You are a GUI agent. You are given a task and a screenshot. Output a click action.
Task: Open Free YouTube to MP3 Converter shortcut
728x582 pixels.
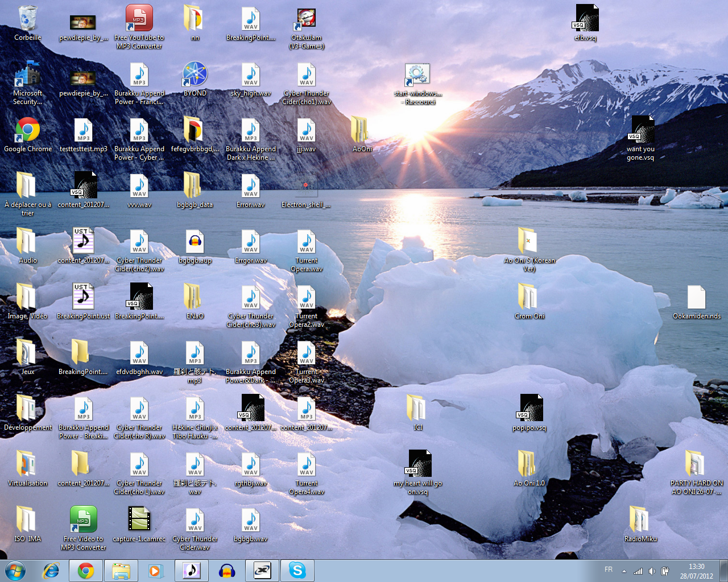139,20
